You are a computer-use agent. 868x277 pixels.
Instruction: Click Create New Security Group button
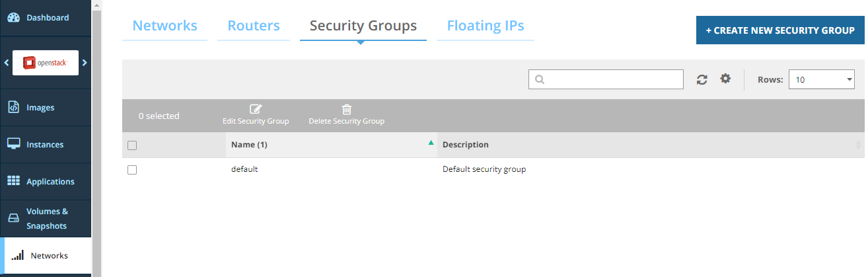pyautogui.click(x=780, y=30)
